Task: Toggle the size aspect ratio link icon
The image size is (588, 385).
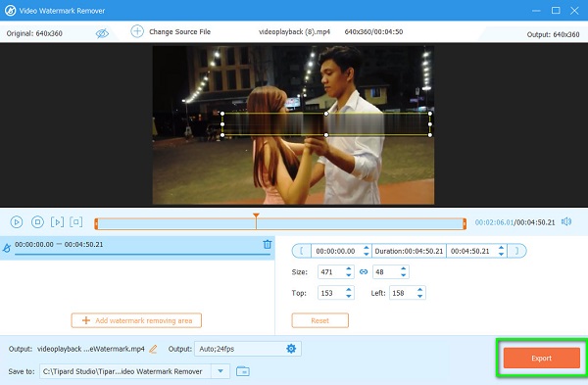Action: (x=364, y=271)
